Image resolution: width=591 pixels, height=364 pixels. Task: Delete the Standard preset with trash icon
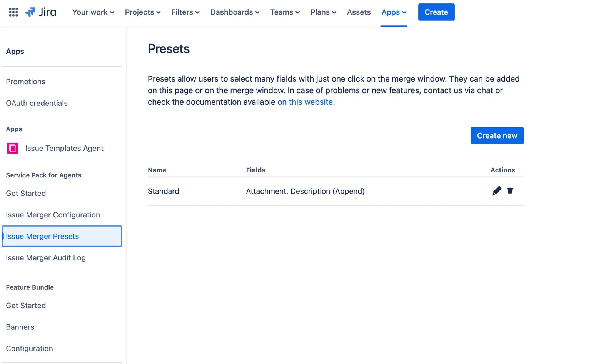[x=510, y=191]
